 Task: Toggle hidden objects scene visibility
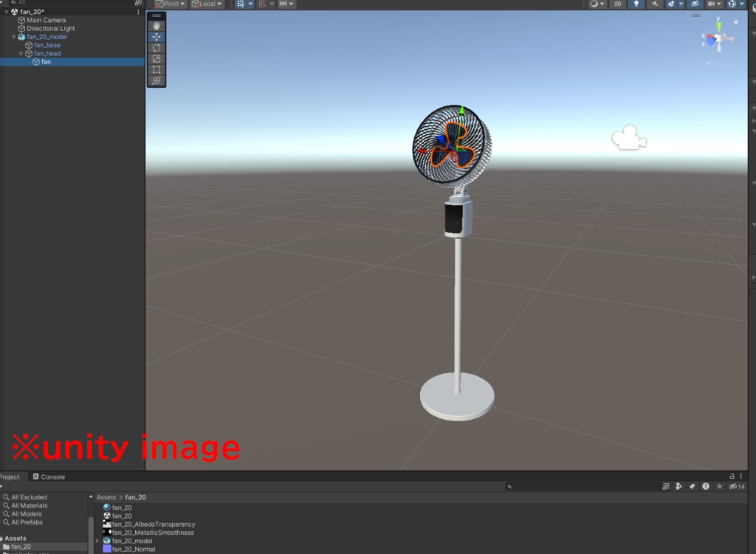[695, 4]
